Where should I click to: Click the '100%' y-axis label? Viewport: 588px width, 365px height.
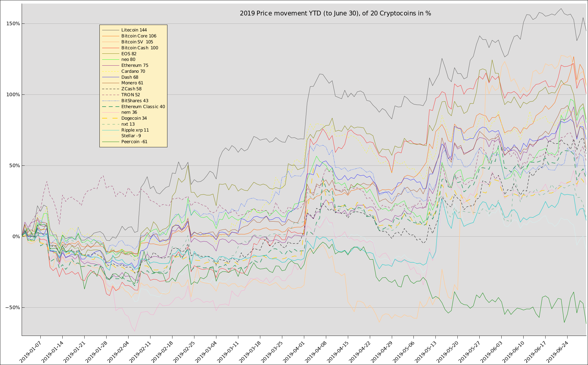pyautogui.click(x=13, y=95)
